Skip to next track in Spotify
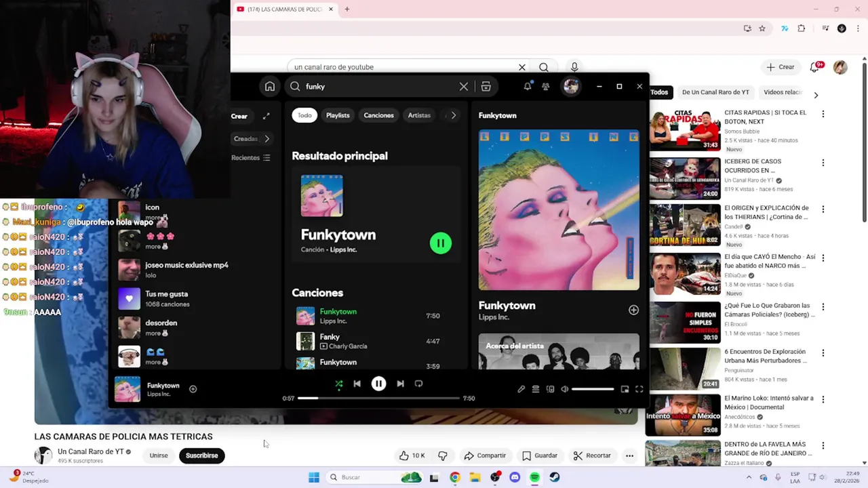Viewport: 868px width, 488px height. coord(400,384)
